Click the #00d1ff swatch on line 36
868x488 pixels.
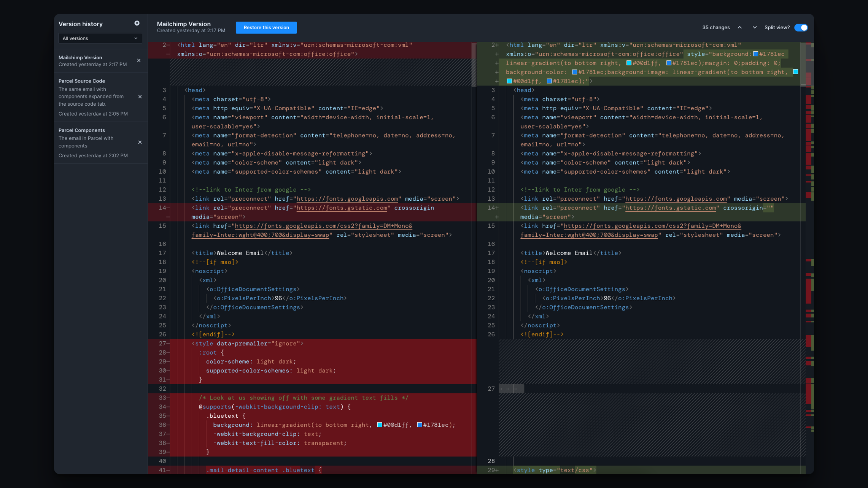click(380, 425)
